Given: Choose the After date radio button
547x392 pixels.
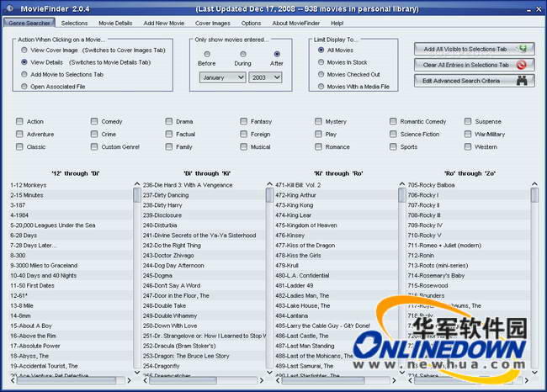Looking at the screenshot, I should pyautogui.click(x=277, y=54).
